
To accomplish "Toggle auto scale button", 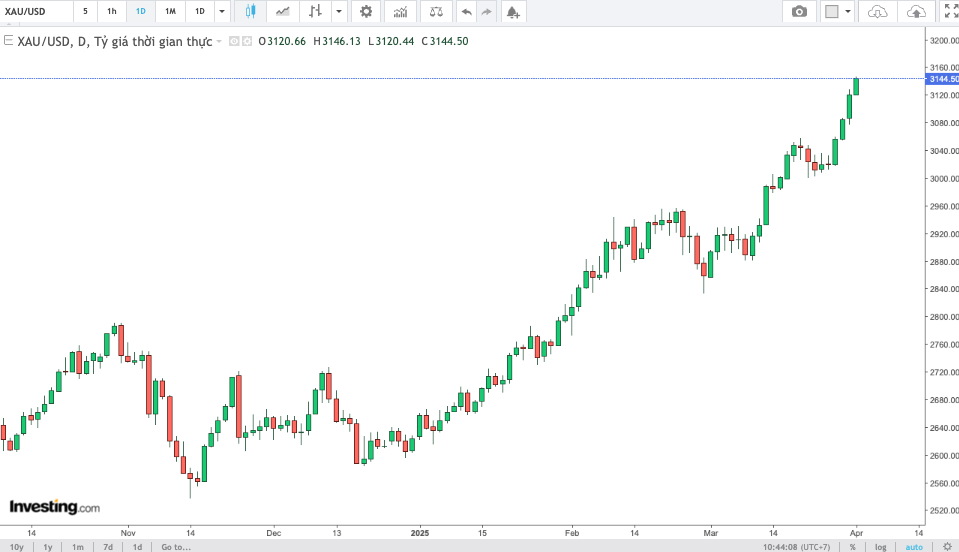I will click(914, 546).
